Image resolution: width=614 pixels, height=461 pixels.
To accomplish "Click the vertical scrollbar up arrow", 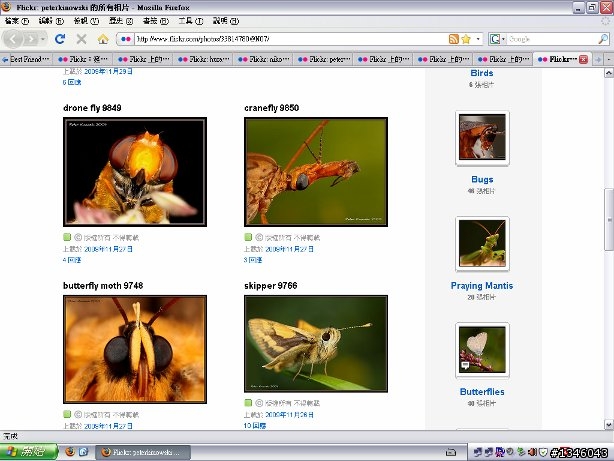I will coord(609,73).
